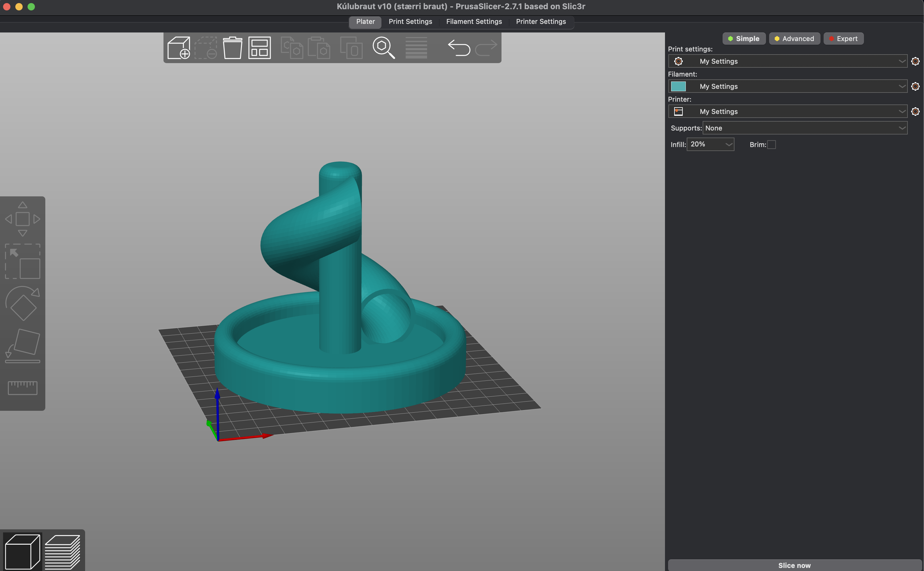Click the Paste toolbar icon
The width and height of the screenshot is (924, 571).
pyautogui.click(x=319, y=48)
